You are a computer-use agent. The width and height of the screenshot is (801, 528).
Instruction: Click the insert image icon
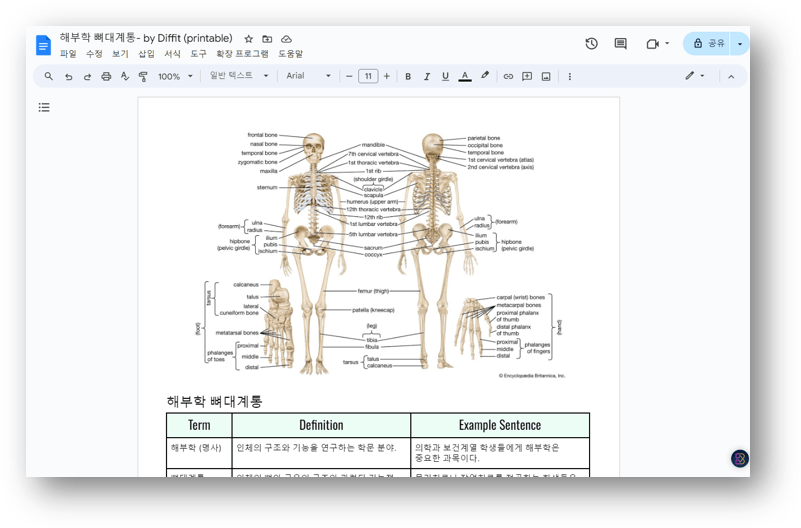tap(546, 76)
